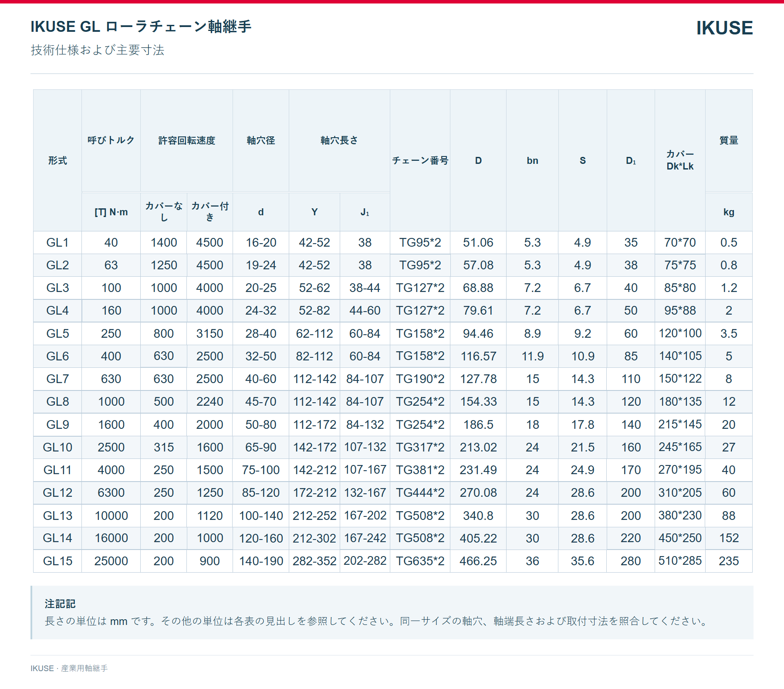The image size is (784, 689).
Task: Select the 'GL5' row label
Action: pos(57,334)
